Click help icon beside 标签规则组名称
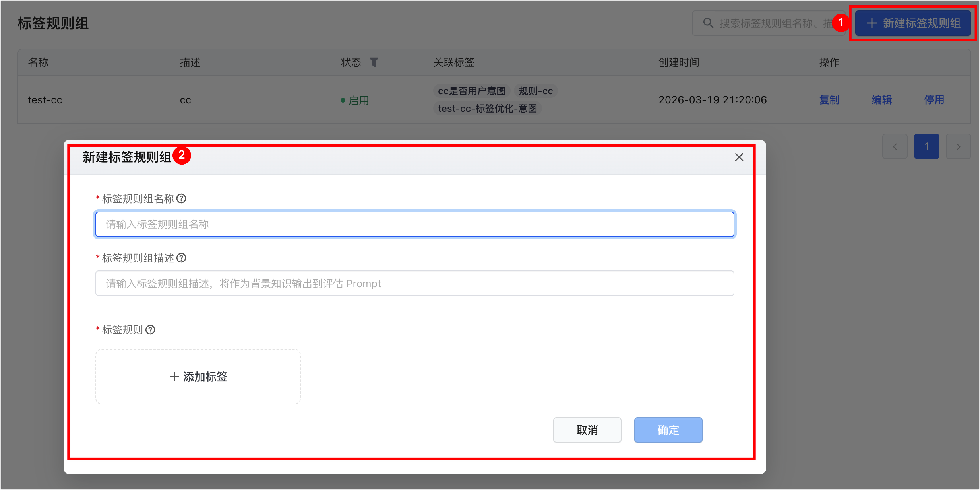This screenshot has width=980, height=490. (x=181, y=198)
